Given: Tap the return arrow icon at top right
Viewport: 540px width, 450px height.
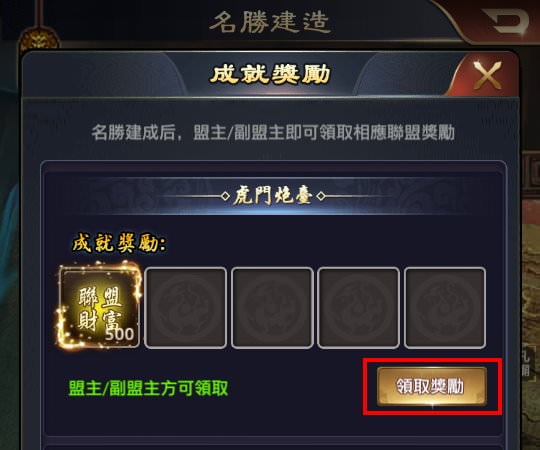Looking at the screenshot, I should pos(505,21).
